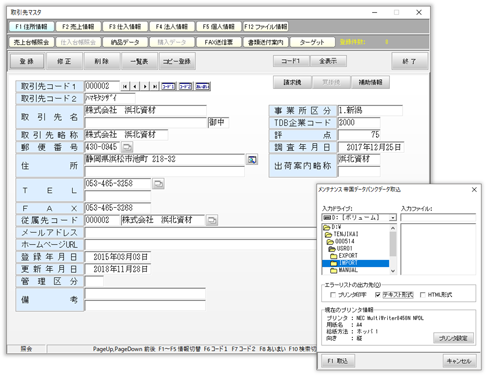Open the map icon beside address field
Screen dimensions: 486x375
point(252,159)
